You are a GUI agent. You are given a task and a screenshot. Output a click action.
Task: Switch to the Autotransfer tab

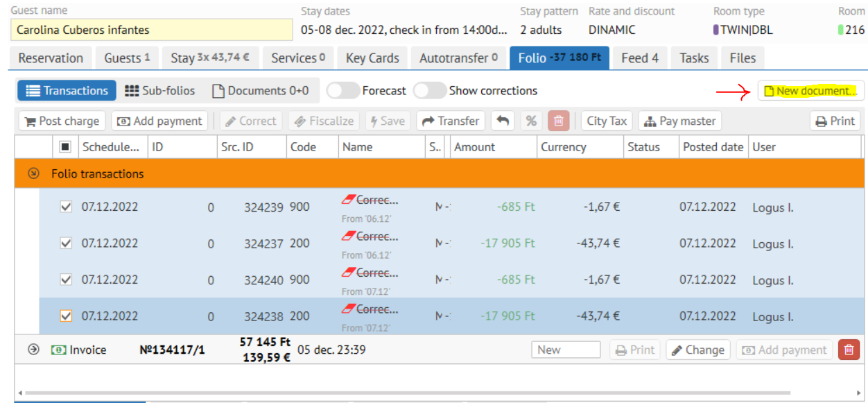point(458,58)
